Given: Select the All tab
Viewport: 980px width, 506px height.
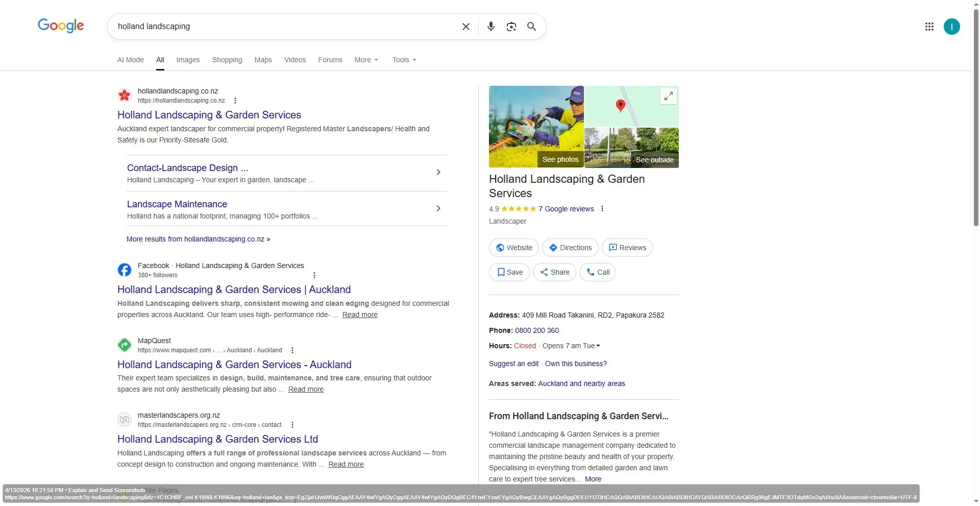Looking at the screenshot, I should (160, 60).
